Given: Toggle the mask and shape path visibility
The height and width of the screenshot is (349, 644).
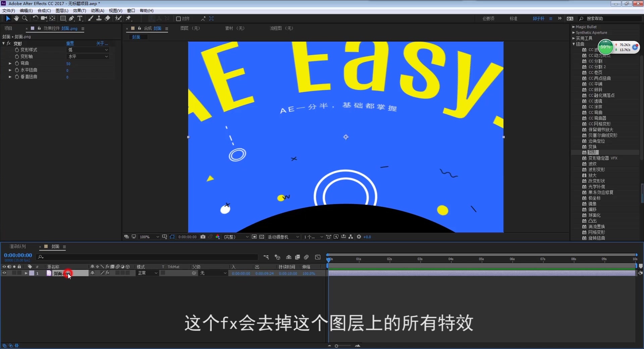Looking at the screenshot, I should tap(172, 237).
